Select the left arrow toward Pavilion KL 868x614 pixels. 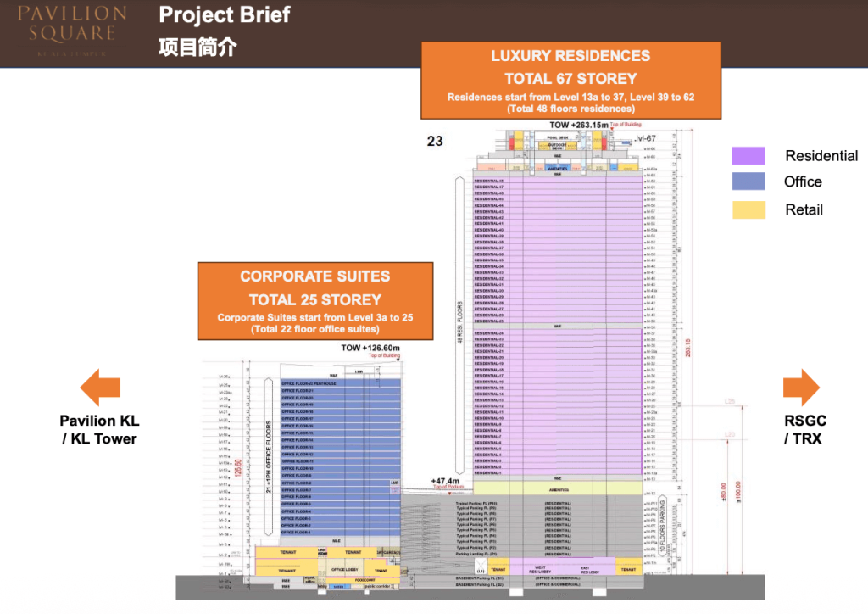click(100, 387)
